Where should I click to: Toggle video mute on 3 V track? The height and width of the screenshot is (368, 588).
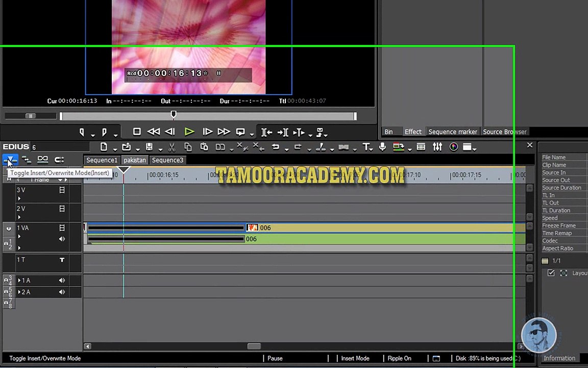pyautogui.click(x=62, y=190)
